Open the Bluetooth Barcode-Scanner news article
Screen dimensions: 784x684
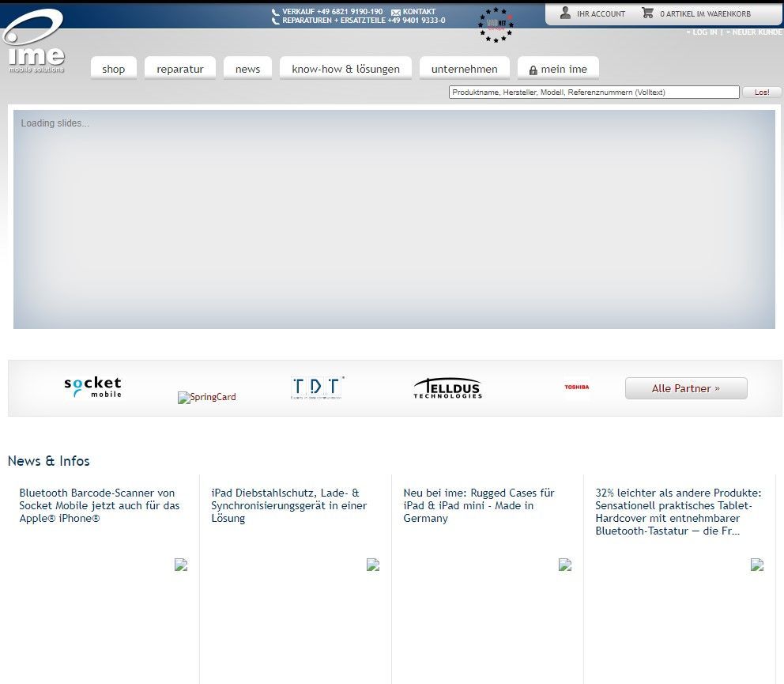[x=99, y=505]
